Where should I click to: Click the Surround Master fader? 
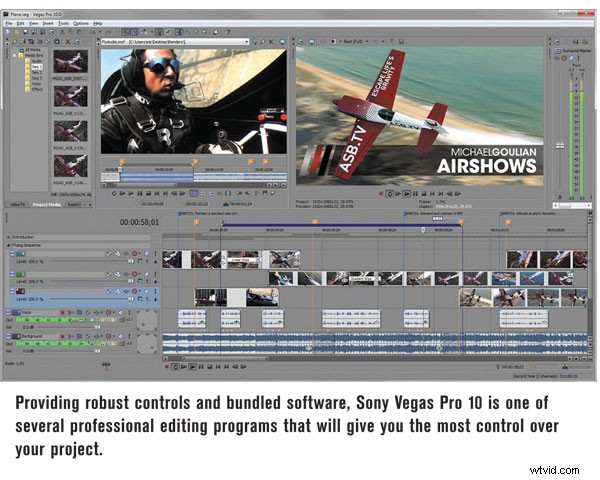point(560,145)
